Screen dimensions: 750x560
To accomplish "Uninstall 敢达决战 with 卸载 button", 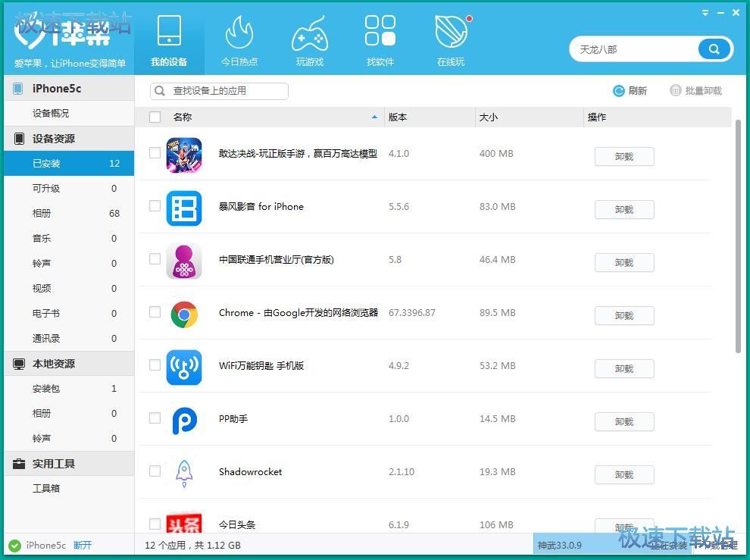I will click(x=624, y=157).
